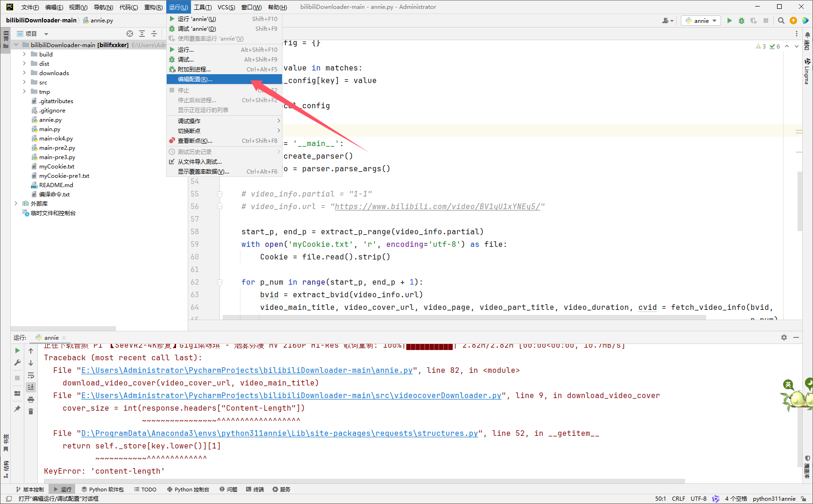Click the Rerun icon in the run panel
813x504 pixels.
tap(17, 350)
